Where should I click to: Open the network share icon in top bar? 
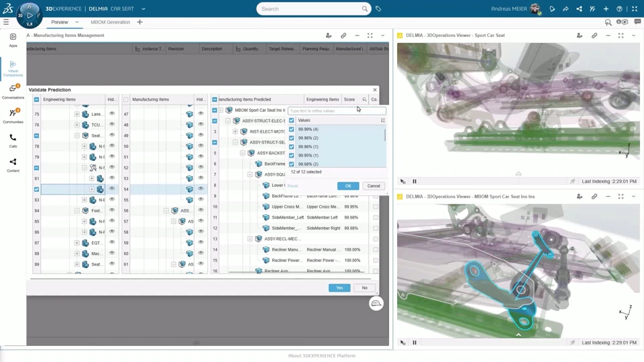(579, 9)
